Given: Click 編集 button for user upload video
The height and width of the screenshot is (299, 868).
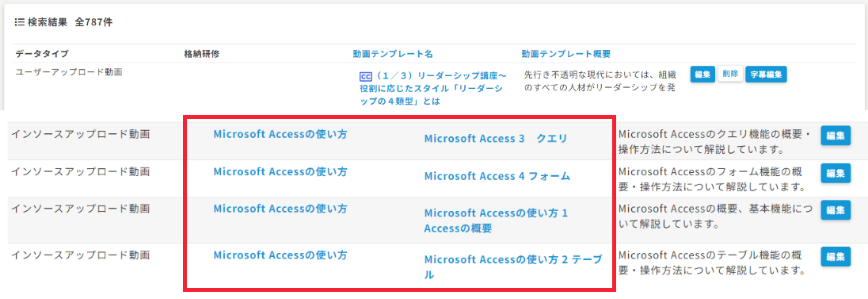Looking at the screenshot, I should pos(702,75).
